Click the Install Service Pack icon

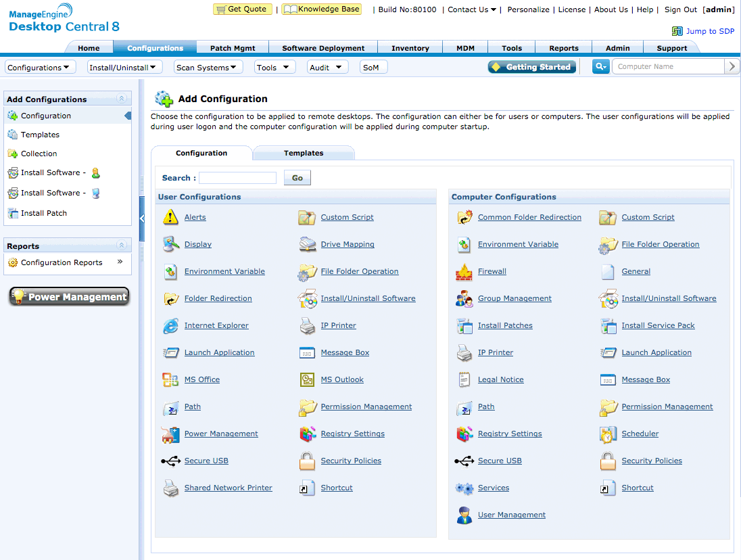pyautogui.click(x=608, y=325)
